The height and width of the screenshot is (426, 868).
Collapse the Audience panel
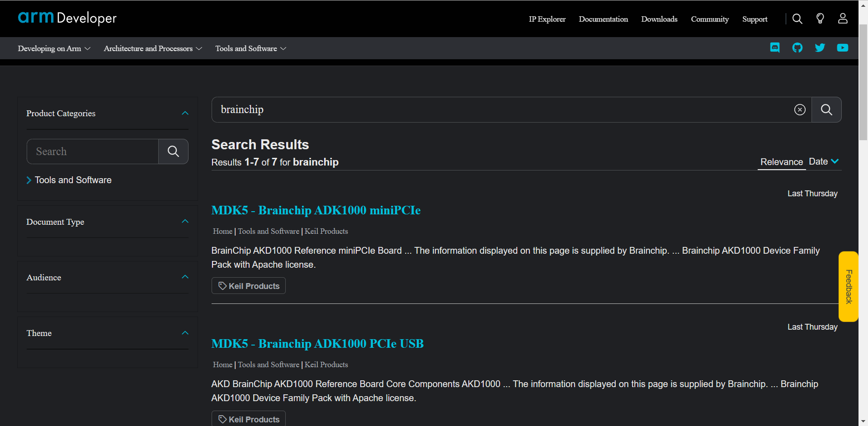coord(185,277)
